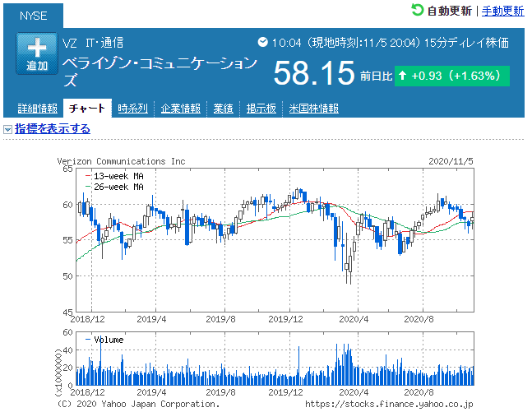
Task: Click the stocks.finance.yahoo.co.jp URL text
Action: point(389,405)
